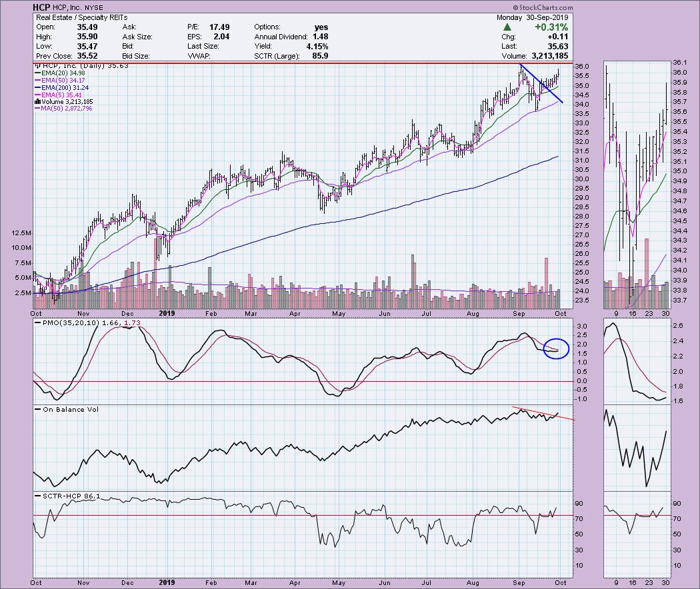Click the bar-chart icon beside the Volume legend
The width and height of the screenshot is (700, 589).
[x=37, y=102]
